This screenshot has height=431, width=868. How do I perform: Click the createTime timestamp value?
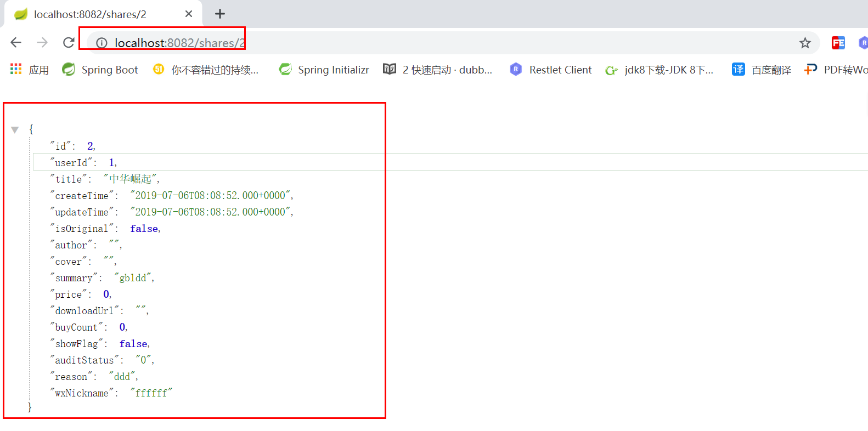click(210, 195)
